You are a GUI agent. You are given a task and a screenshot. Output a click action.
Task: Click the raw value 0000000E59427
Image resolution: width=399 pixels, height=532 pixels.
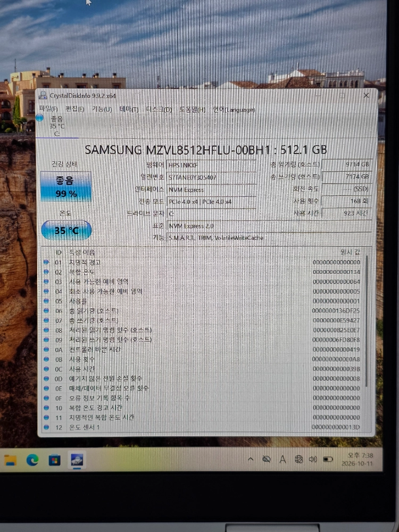click(336, 320)
